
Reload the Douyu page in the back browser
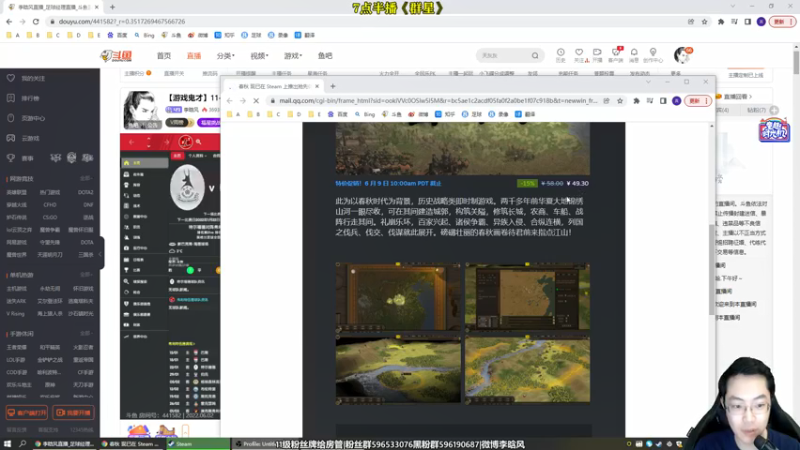pos(35,21)
